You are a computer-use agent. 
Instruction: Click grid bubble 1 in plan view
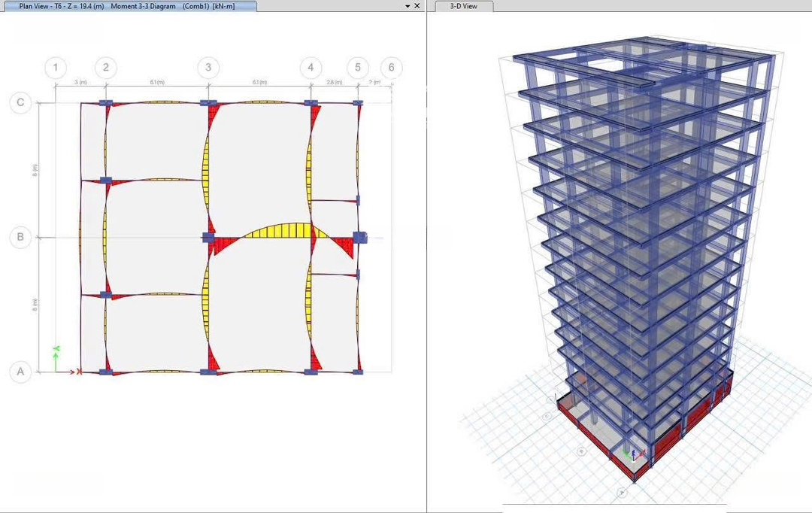coord(55,68)
